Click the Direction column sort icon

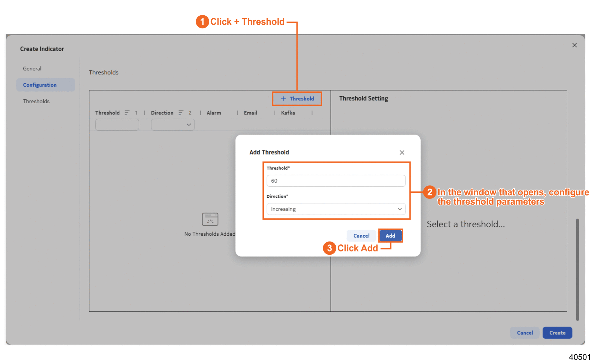(181, 113)
